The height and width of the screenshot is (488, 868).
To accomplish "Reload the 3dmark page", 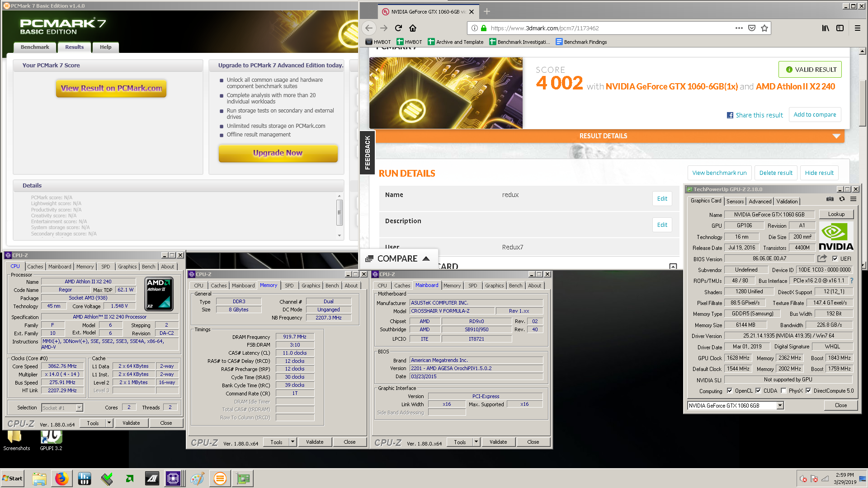I will coord(398,28).
